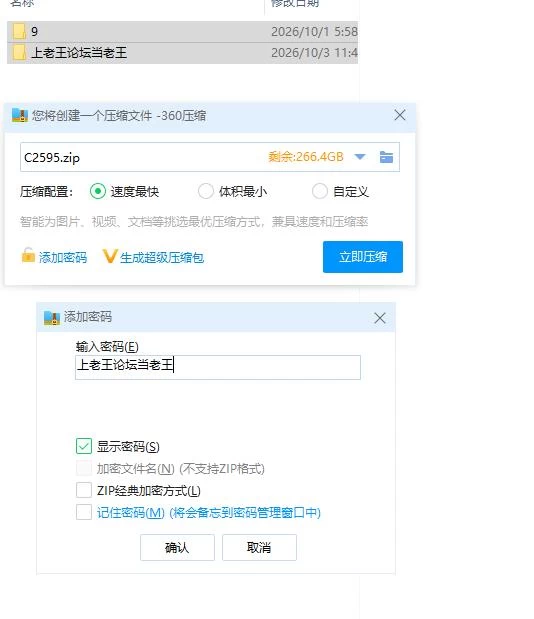Choose the 自定义 compression option

pyautogui.click(x=320, y=191)
